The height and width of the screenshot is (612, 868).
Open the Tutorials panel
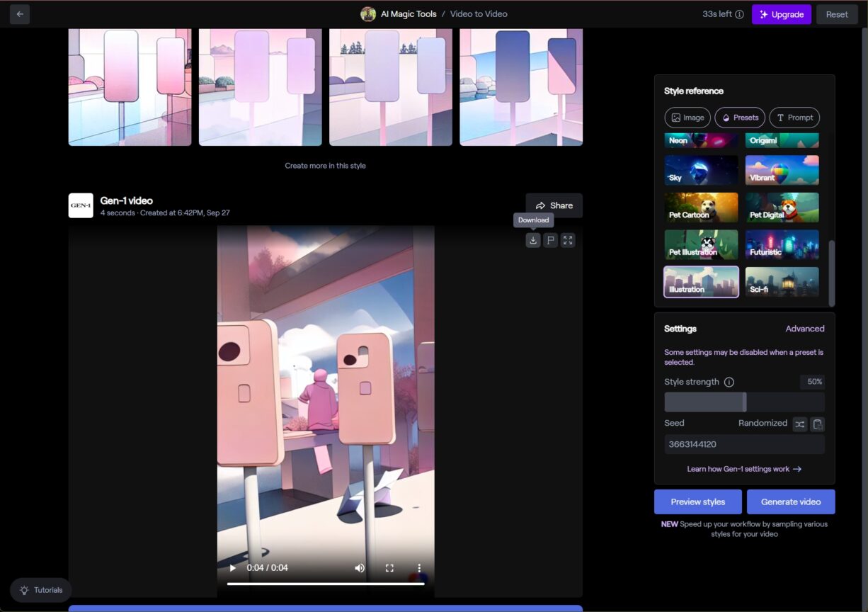click(40, 590)
